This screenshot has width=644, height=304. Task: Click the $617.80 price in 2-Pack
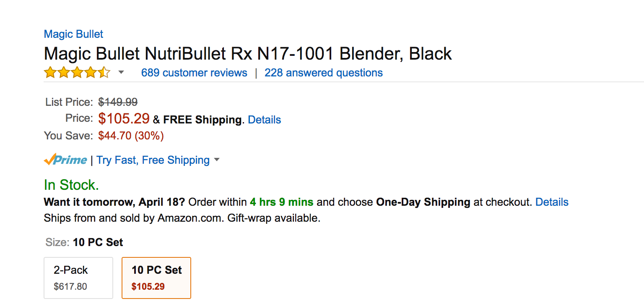(x=70, y=287)
